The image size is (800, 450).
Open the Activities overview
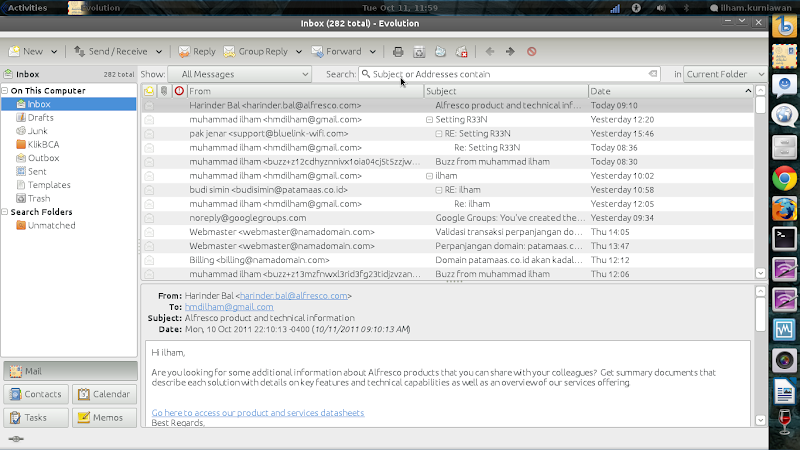pos(28,8)
